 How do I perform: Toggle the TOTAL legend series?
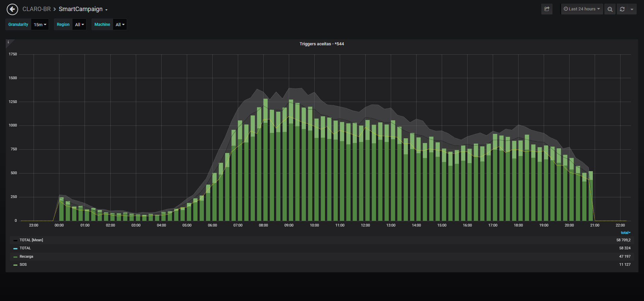pyautogui.click(x=25, y=248)
